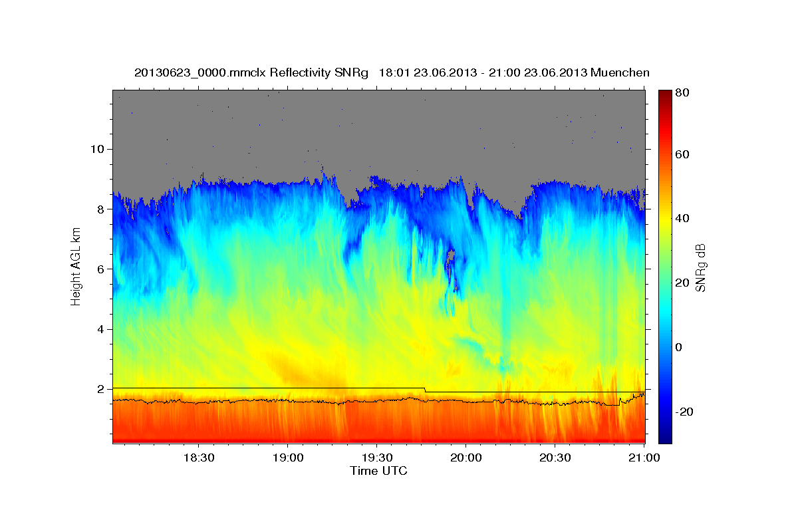798x532 pixels.
Task: Click the 'Height AGL km' y-axis label
Action: click(x=76, y=267)
